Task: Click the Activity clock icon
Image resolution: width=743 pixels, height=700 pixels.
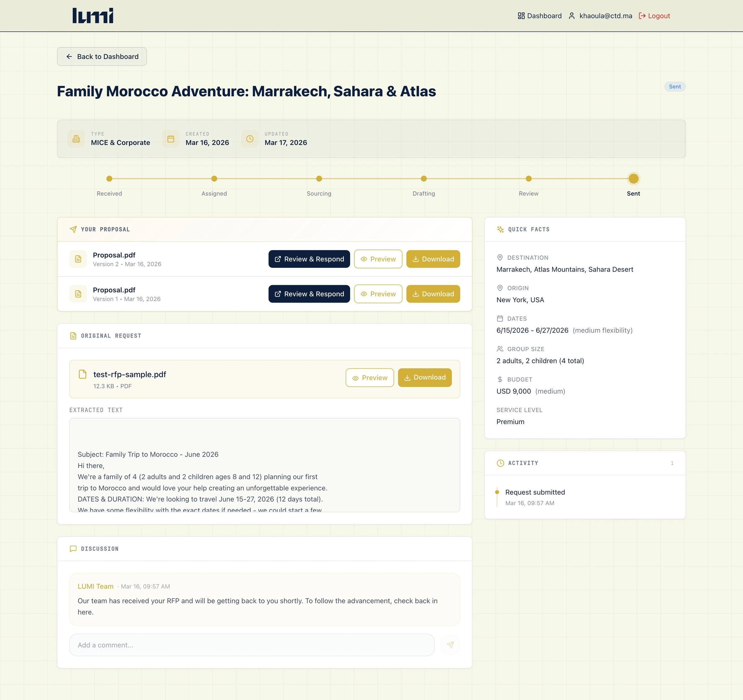Action: (500, 463)
